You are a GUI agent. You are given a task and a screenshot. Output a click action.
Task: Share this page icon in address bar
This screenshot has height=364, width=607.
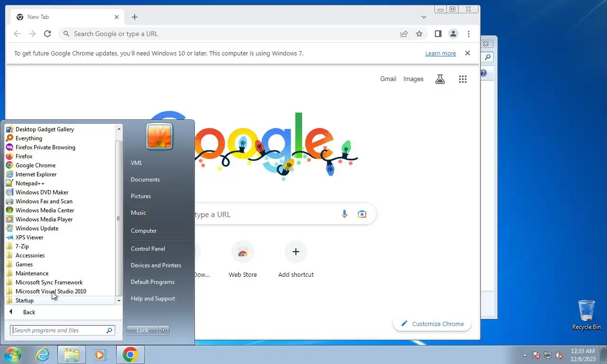[x=404, y=34]
